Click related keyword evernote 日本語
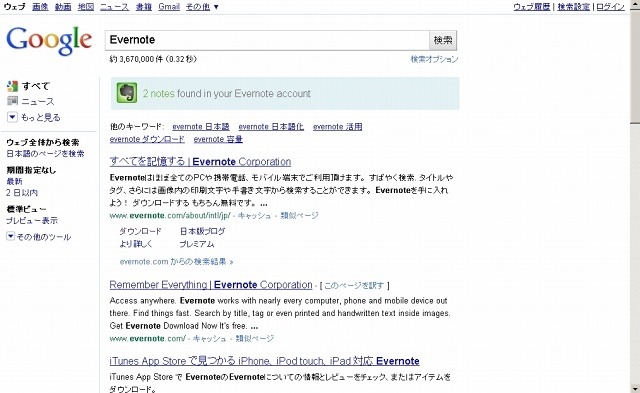 point(201,127)
